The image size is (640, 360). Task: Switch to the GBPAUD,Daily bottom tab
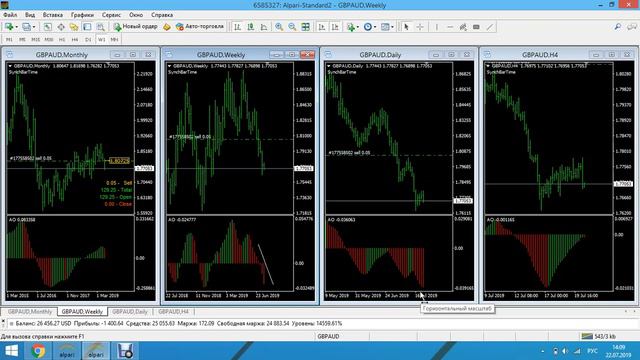tap(130, 311)
